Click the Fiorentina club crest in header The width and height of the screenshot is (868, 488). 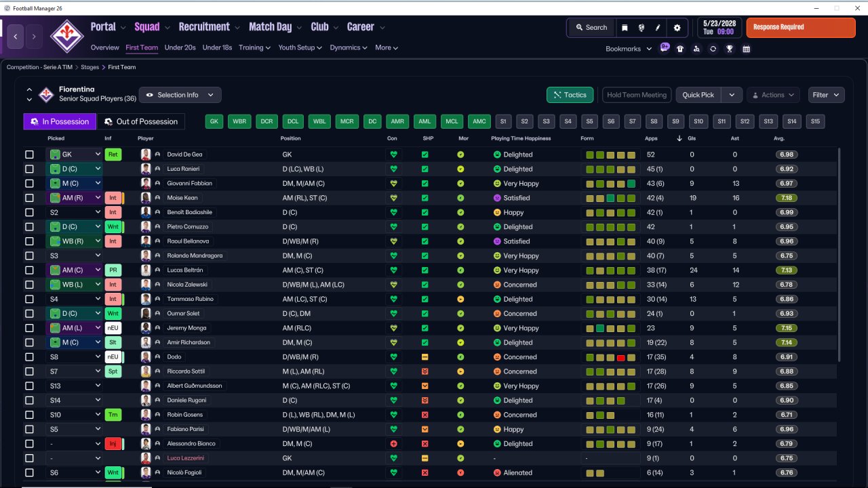68,35
